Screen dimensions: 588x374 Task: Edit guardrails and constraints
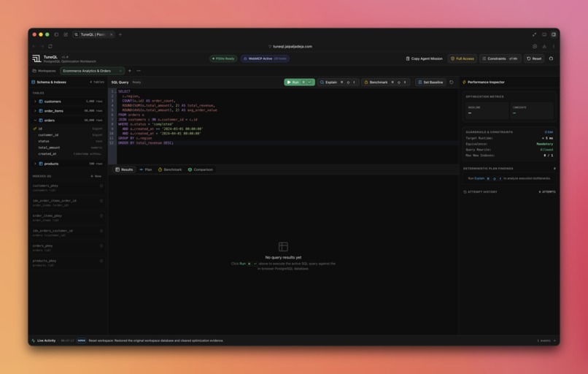tap(549, 132)
